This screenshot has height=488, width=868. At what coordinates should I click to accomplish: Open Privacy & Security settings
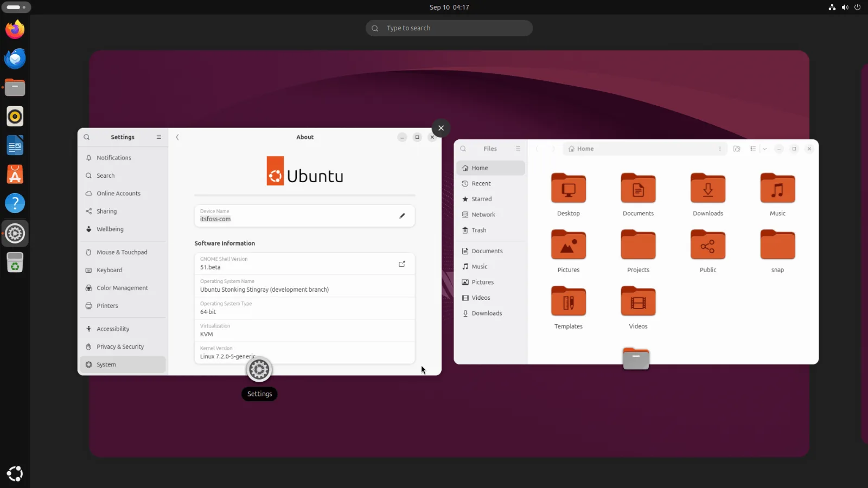[123, 347]
